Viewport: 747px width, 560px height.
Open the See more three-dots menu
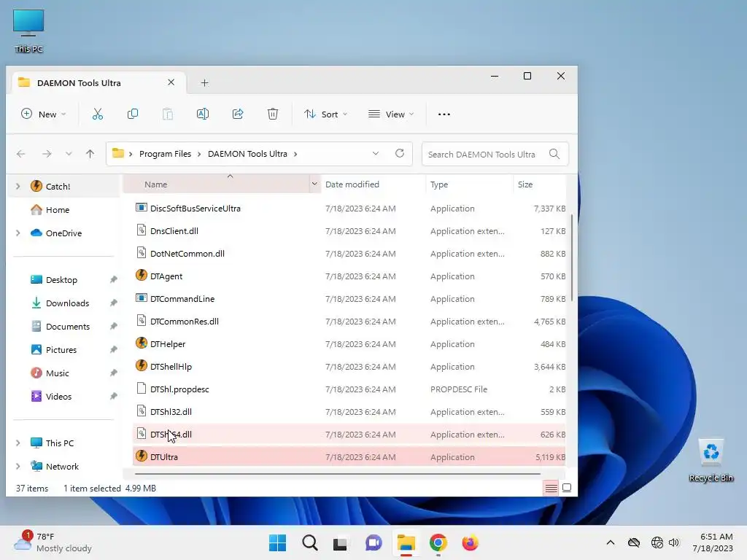pyautogui.click(x=444, y=114)
